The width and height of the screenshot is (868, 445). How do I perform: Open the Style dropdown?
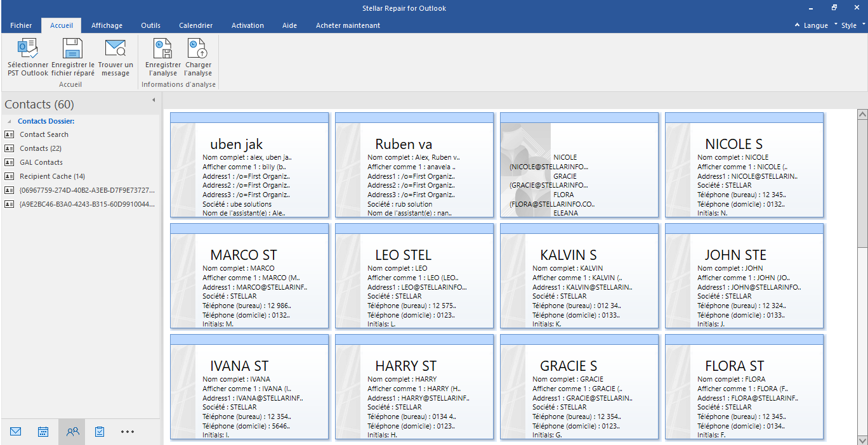[x=853, y=25]
